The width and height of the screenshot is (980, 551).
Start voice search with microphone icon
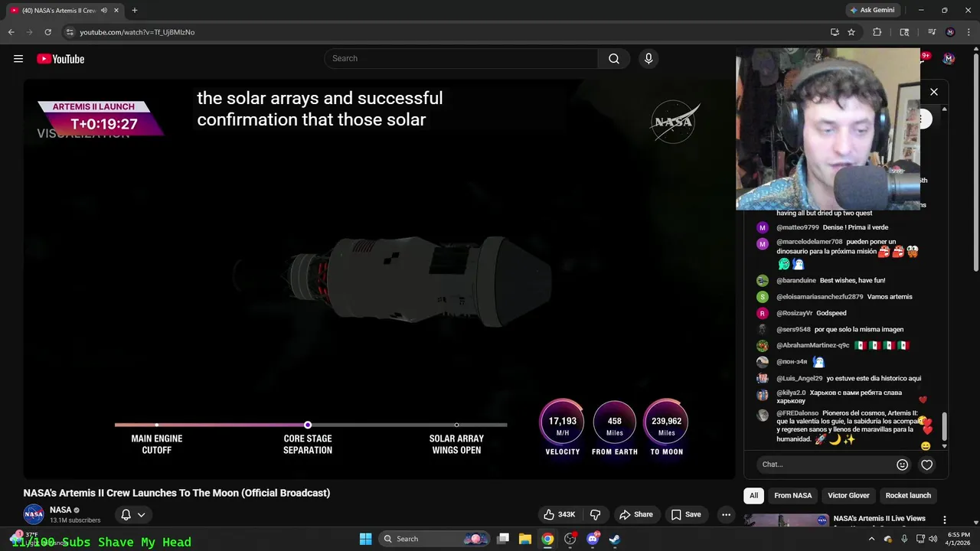(x=648, y=59)
